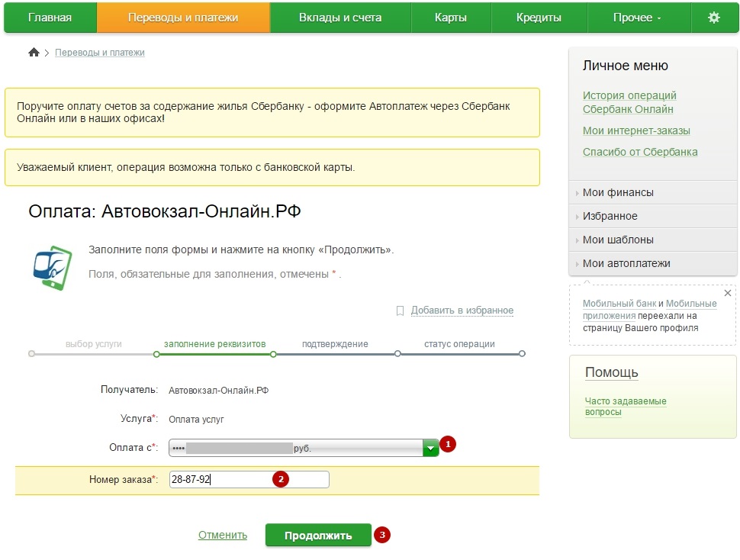The height and width of the screenshot is (560, 740).
Task: Click the Отменить link
Action: pos(223,535)
